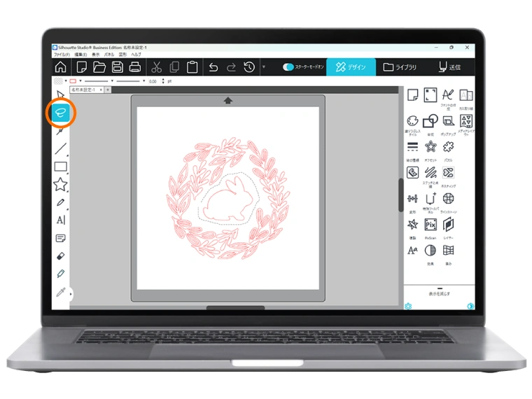Switch to the ライブラリ tab
Image resolution: width=532 pixels, height=399 pixels.
click(400, 67)
